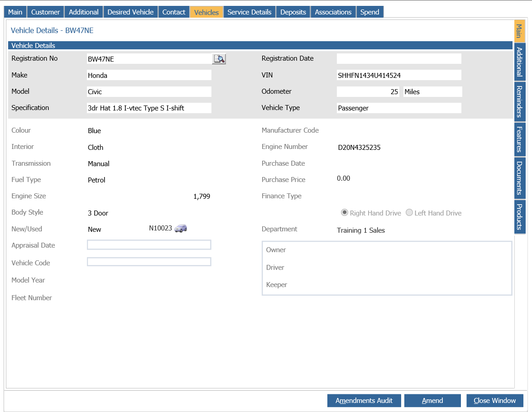Open the Reminders side tab
Image resolution: width=532 pixels, height=412 pixels.
pyautogui.click(x=519, y=101)
